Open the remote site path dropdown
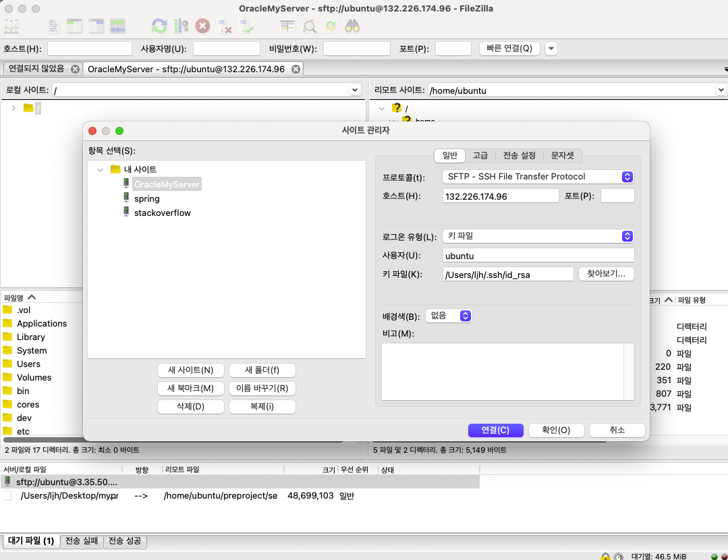 point(721,90)
